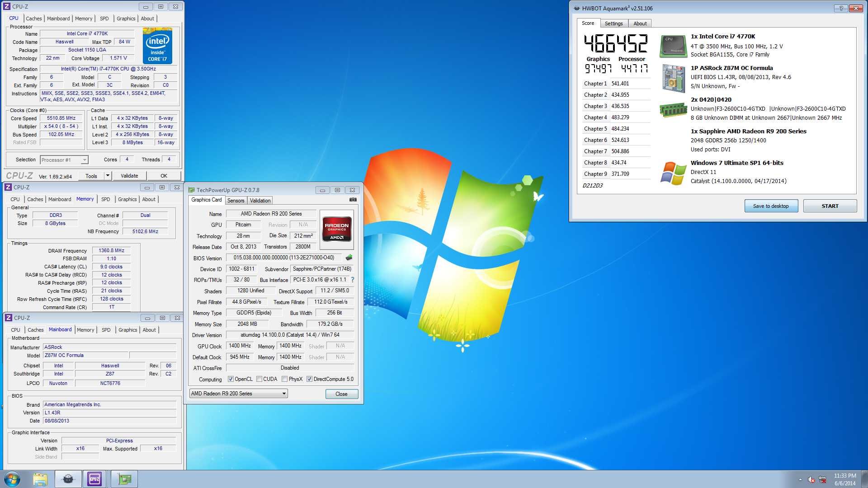Screen dimensions: 868x488
Task: Open the Processor #1 selection dropdown
Action: click(84, 160)
